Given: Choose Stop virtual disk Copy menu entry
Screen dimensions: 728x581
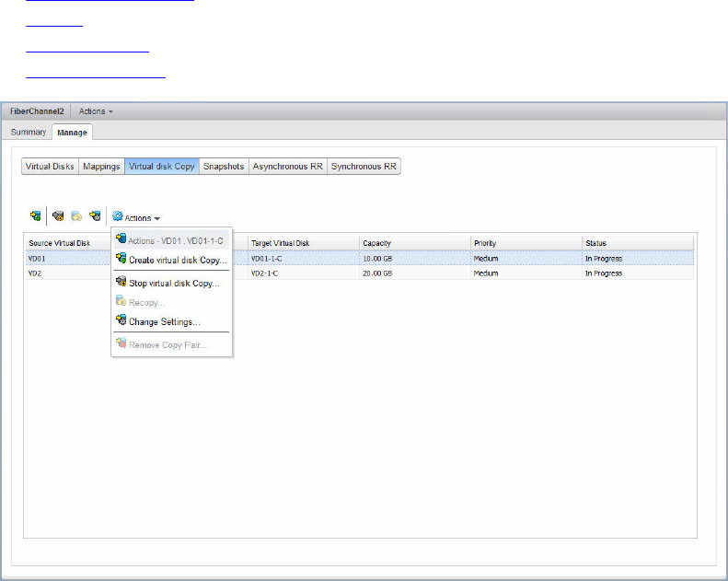Looking at the screenshot, I should coord(174,284).
